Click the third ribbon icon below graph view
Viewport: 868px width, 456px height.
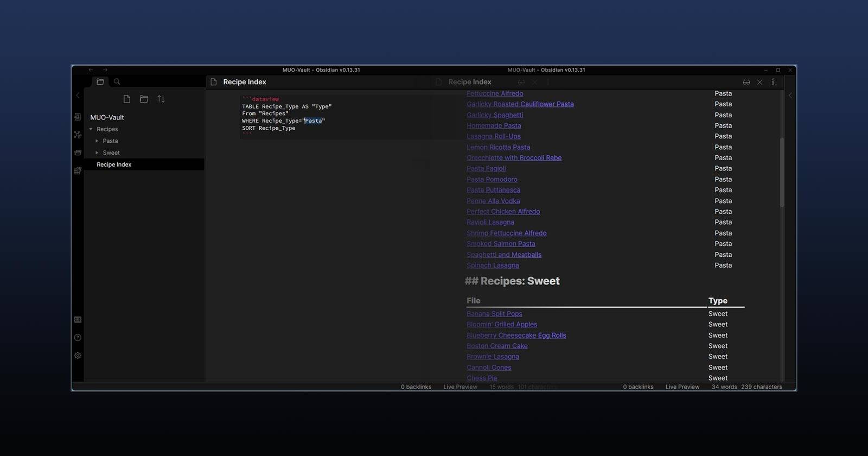pyautogui.click(x=78, y=153)
